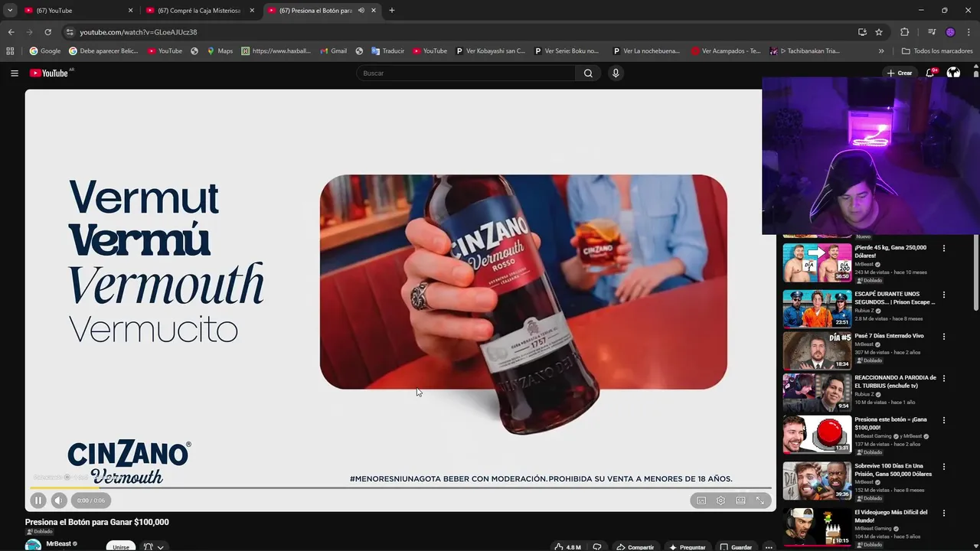Viewport: 980px width, 551px height.
Task: Switch player to theater mode
Action: [740, 500]
